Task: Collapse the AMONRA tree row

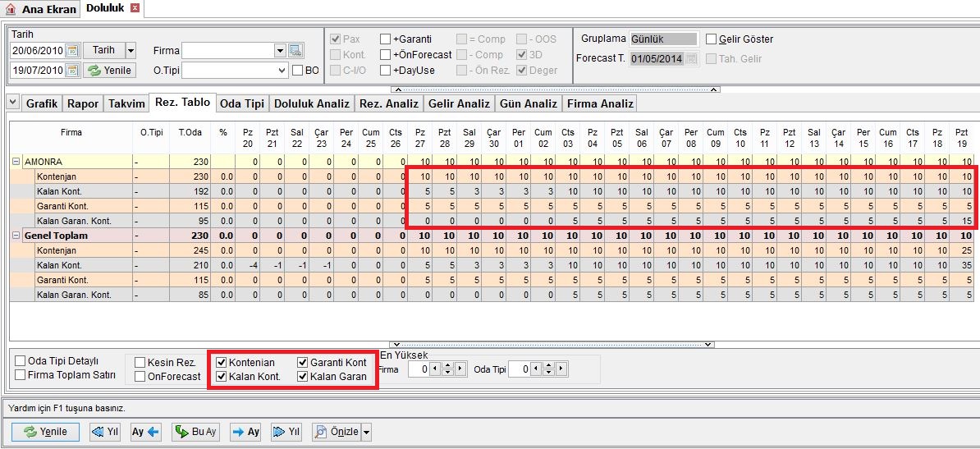Action: (15, 162)
